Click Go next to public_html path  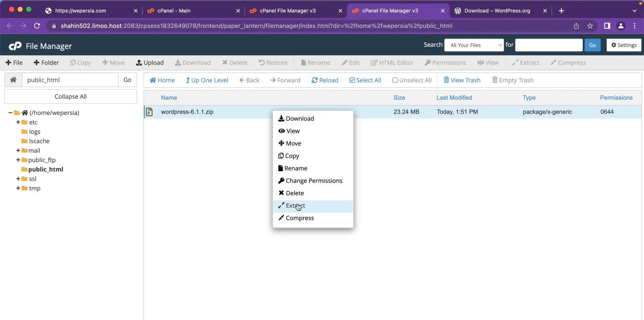(x=127, y=80)
